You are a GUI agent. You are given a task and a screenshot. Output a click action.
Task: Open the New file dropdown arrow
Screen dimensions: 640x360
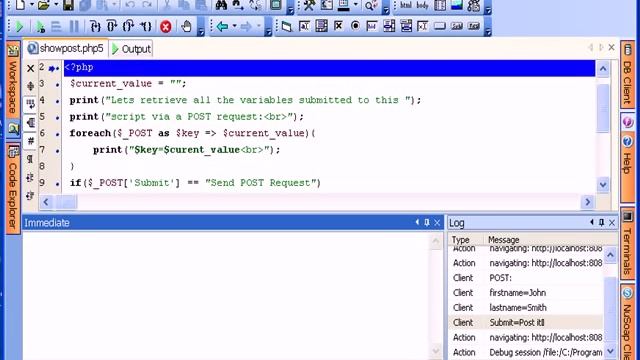[x=31, y=5]
